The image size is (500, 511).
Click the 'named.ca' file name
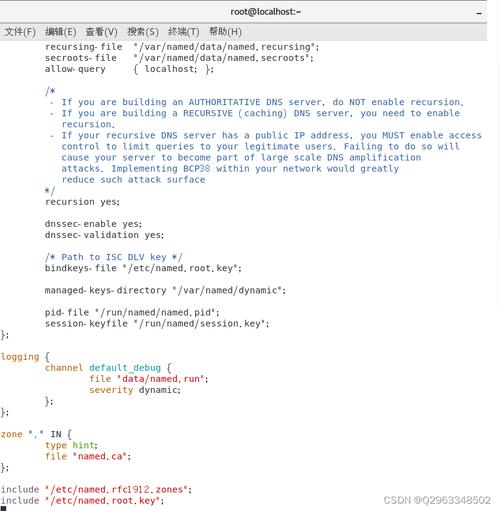100,456
